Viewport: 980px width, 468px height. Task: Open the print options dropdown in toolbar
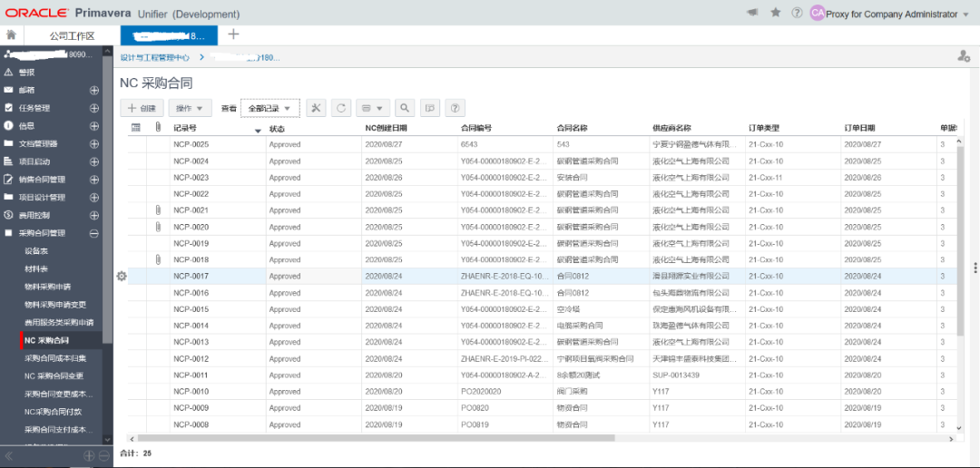tap(373, 108)
